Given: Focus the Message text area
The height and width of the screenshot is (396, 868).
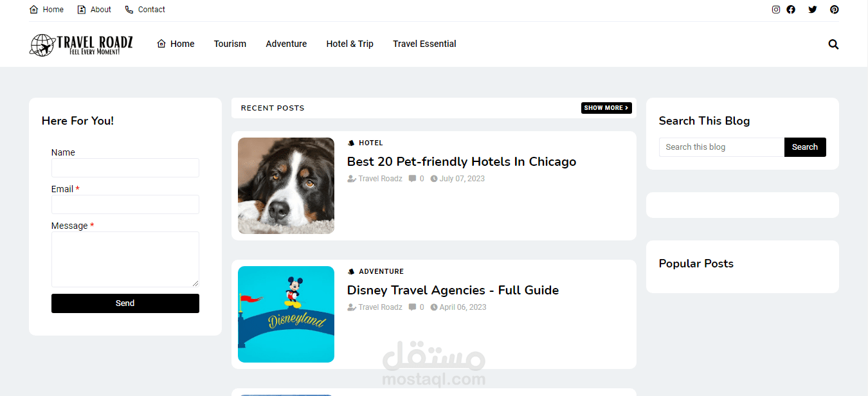Looking at the screenshot, I should pos(125,259).
